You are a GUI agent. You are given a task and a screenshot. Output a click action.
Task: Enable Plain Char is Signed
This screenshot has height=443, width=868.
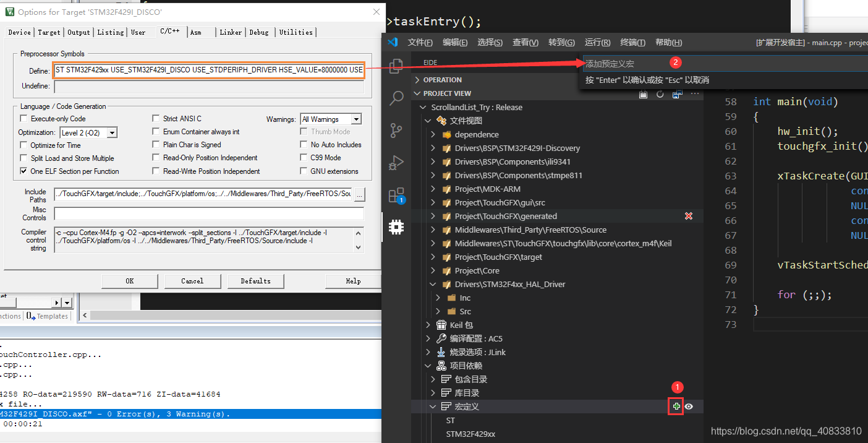tap(156, 145)
